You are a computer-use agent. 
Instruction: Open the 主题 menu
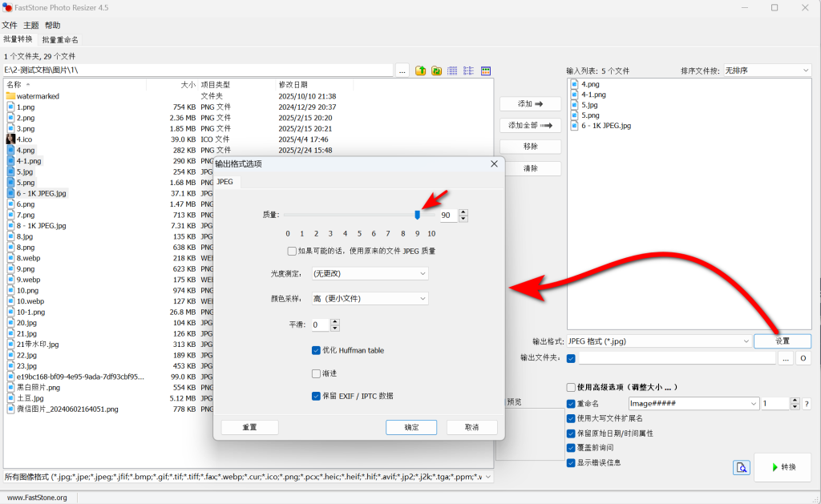[31, 25]
